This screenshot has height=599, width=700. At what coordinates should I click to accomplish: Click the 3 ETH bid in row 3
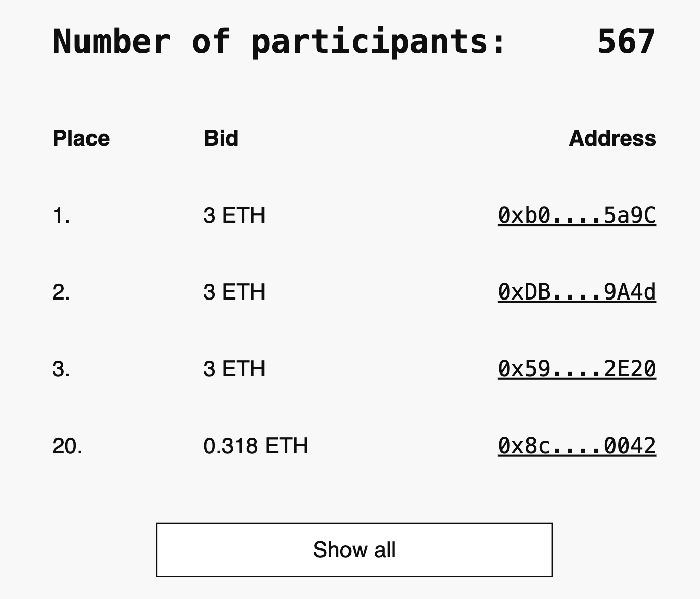click(x=234, y=368)
